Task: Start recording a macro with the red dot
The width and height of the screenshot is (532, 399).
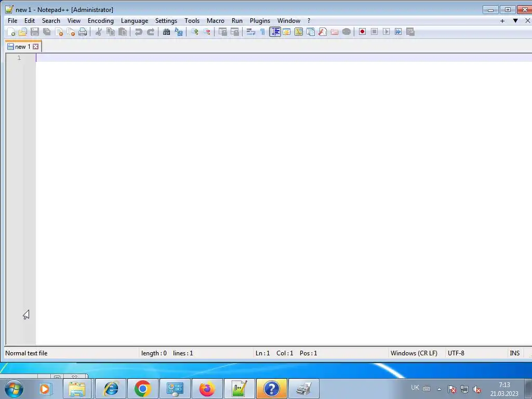Action: [x=362, y=32]
